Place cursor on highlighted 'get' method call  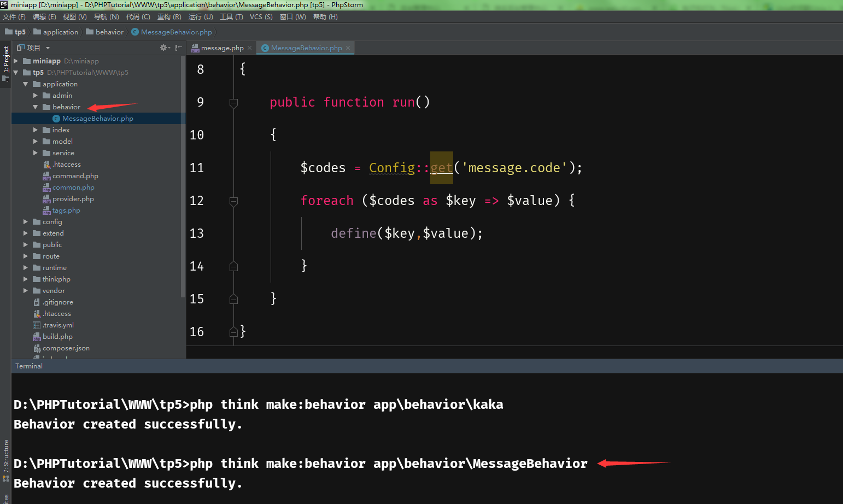(x=442, y=168)
